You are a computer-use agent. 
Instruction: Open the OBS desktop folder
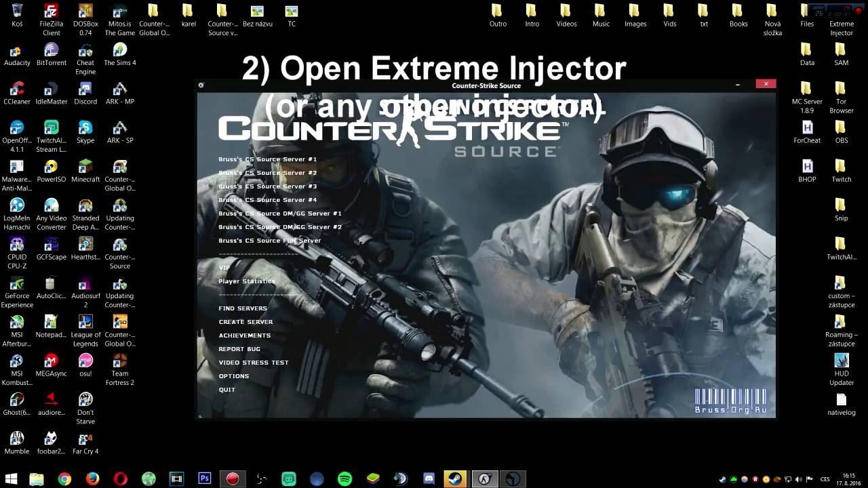pyautogui.click(x=842, y=131)
